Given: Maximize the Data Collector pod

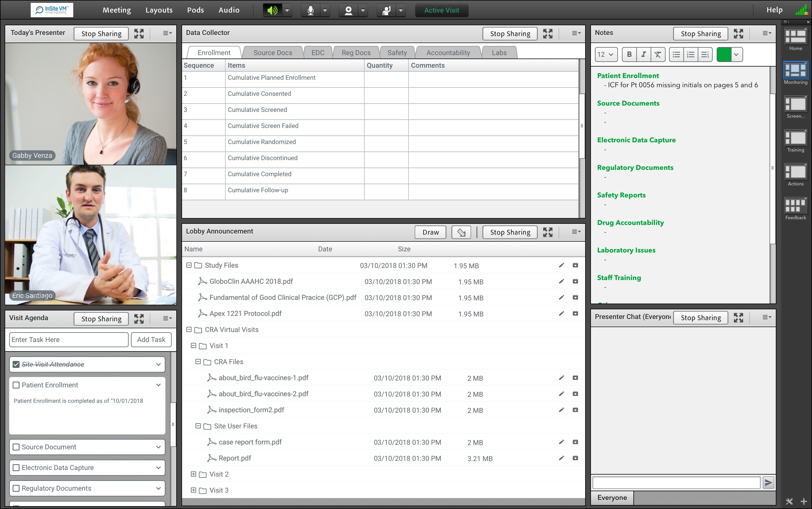Looking at the screenshot, I should [x=548, y=33].
